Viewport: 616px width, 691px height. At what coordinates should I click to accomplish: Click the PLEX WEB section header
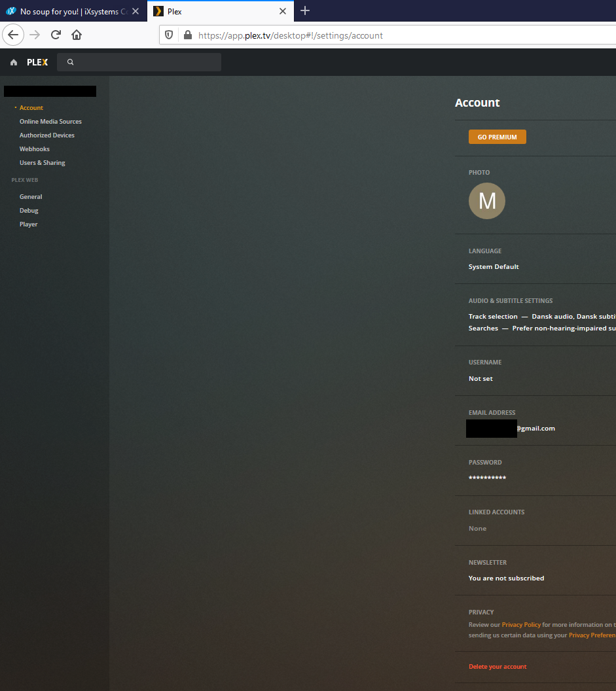pyautogui.click(x=25, y=180)
